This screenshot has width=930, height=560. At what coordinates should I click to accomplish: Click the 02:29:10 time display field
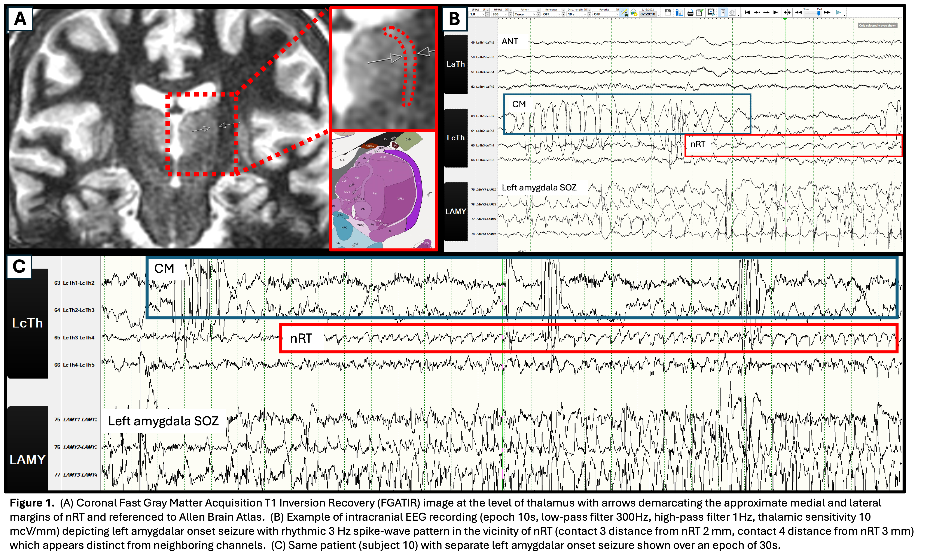[x=648, y=14]
